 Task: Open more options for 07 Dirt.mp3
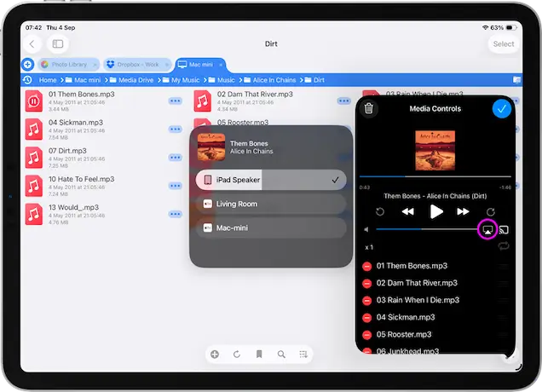(176, 157)
